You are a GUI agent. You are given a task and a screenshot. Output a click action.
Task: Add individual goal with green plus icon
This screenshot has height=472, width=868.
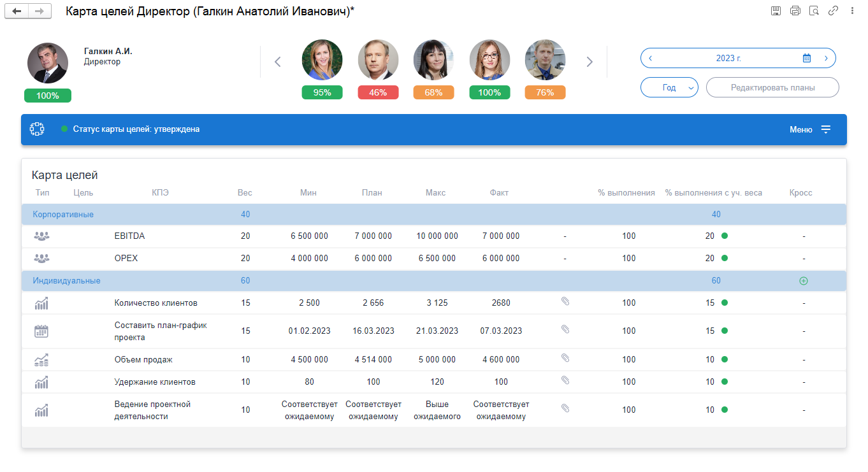[804, 281]
